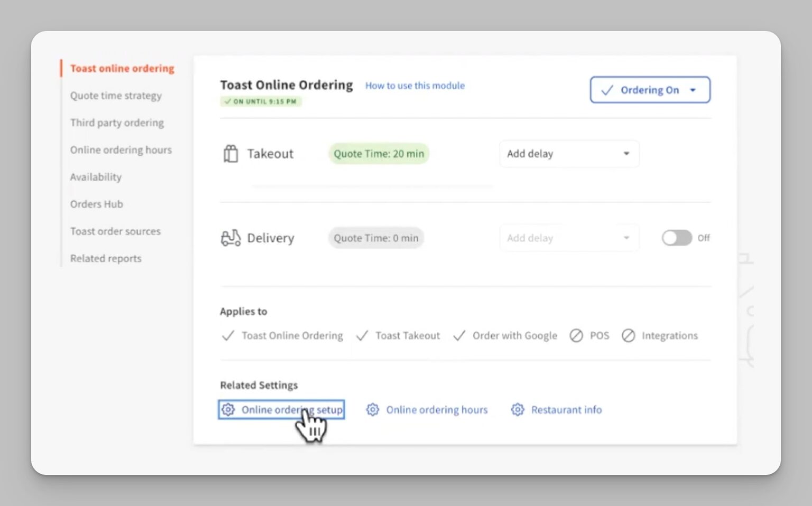Screen dimensions: 812x506
Task: Click the Delivery scooter icon
Action: (230, 238)
